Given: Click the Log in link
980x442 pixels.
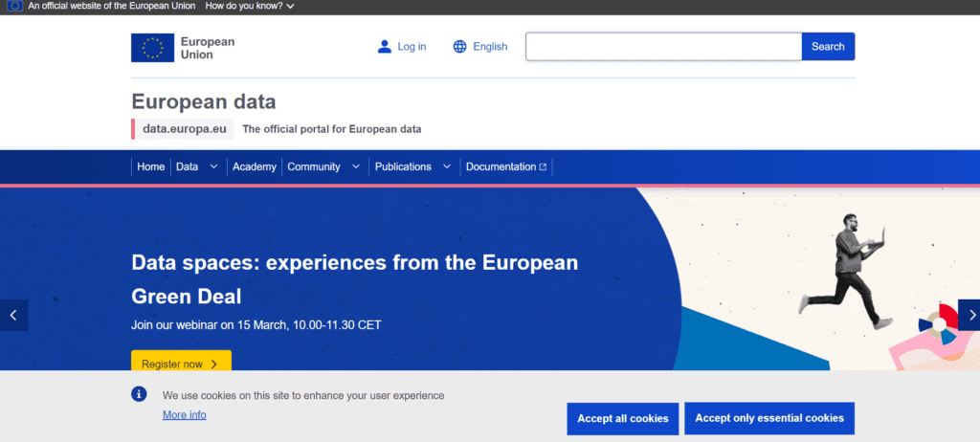Looking at the screenshot, I should point(412,47).
